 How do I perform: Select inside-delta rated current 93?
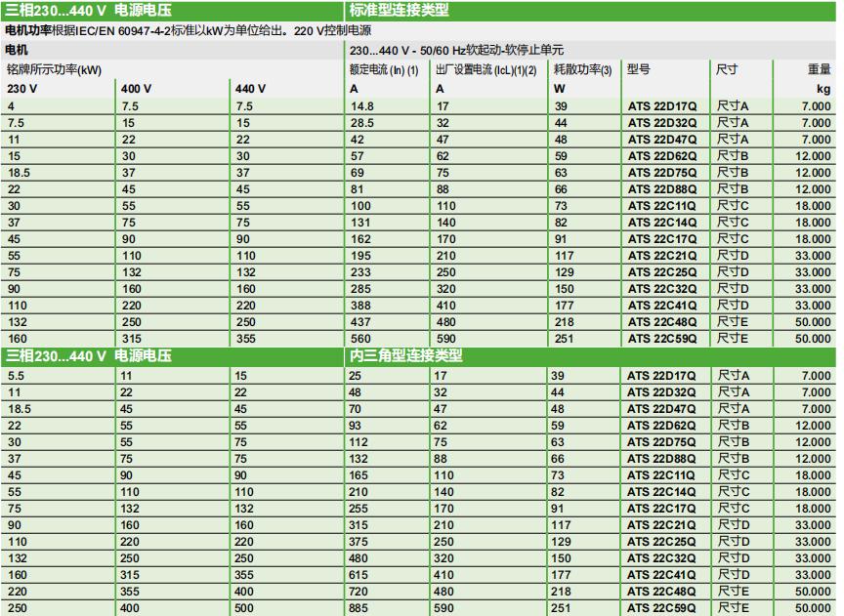tap(356, 426)
